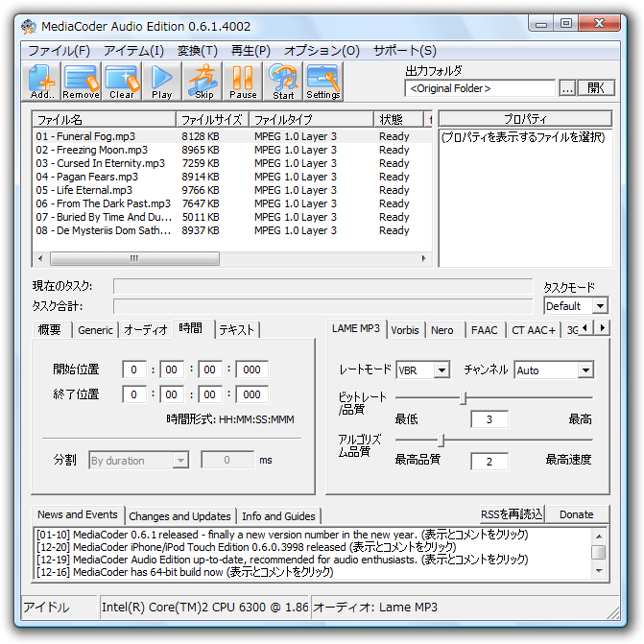The width and height of the screenshot is (644, 644).
Task: Click the ビットレート/品質 slider handle
Action: point(464,398)
